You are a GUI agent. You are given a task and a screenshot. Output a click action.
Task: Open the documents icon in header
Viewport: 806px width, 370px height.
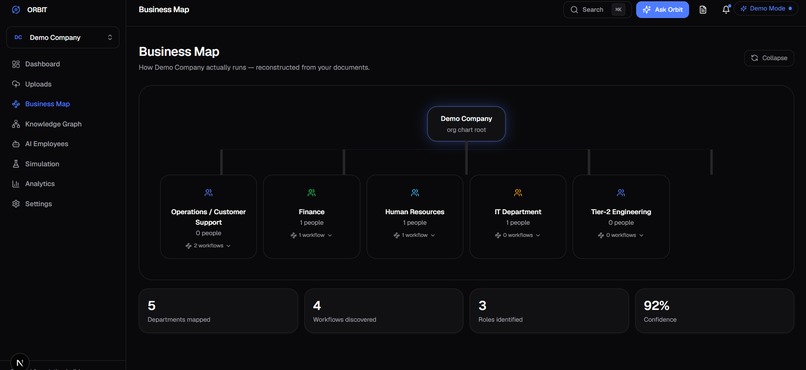[x=703, y=10]
